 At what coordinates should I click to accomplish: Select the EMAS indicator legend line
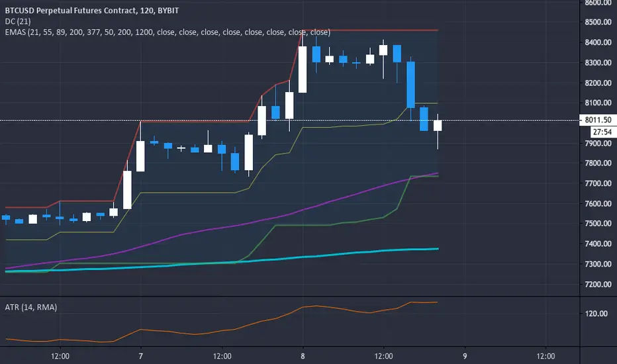pyautogui.click(x=167, y=32)
